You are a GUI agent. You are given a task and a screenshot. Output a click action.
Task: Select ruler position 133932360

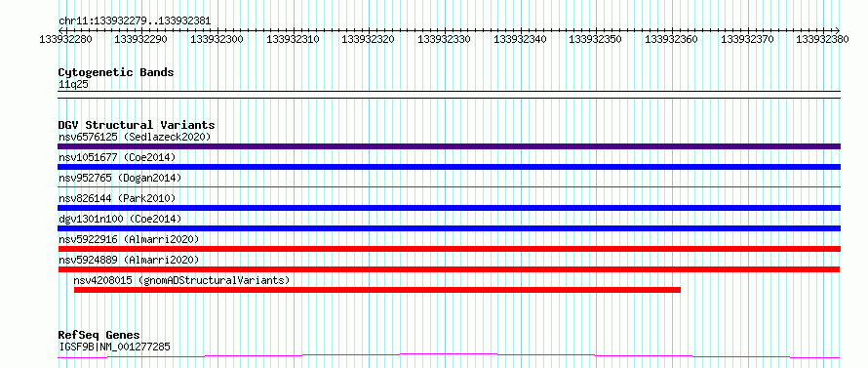click(x=672, y=39)
